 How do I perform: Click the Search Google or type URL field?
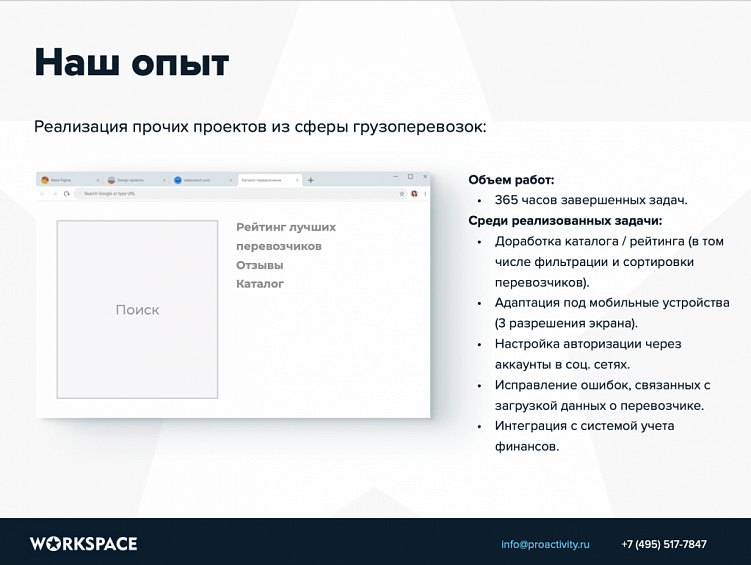pos(240,193)
